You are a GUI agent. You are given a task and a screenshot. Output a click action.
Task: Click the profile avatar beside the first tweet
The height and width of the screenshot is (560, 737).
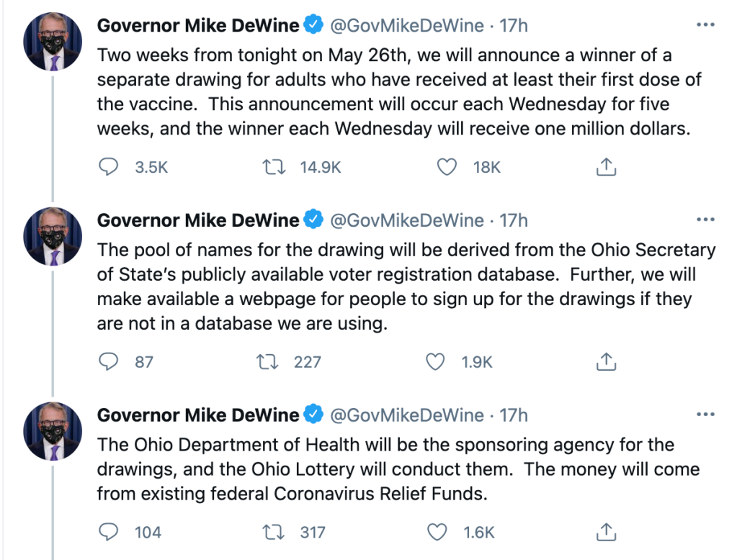click(53, 41)
